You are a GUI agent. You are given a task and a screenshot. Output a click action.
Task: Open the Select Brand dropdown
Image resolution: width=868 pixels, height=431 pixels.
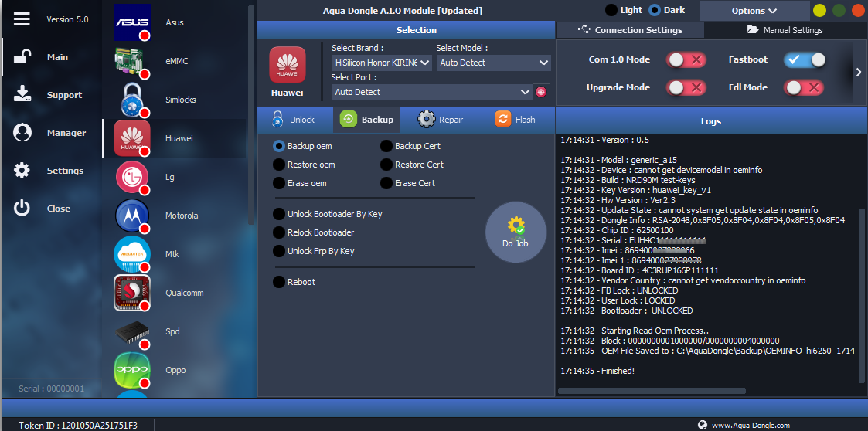click(382, 63)
